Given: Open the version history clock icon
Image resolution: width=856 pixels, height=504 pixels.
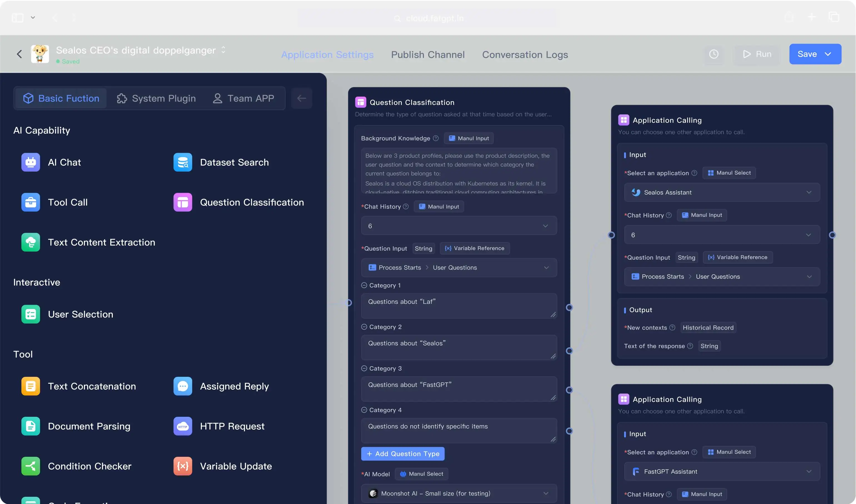Looking at the screenshot, I should (714, 54).
